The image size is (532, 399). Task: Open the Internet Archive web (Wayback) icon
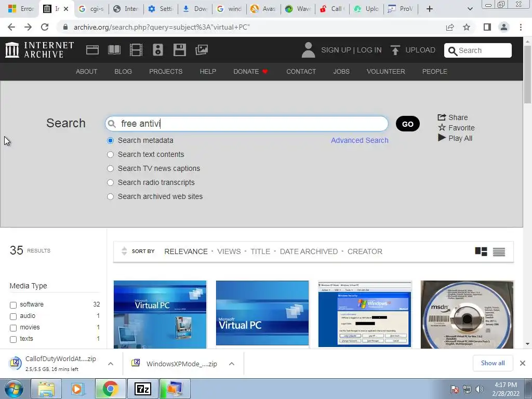click(92, 50)
